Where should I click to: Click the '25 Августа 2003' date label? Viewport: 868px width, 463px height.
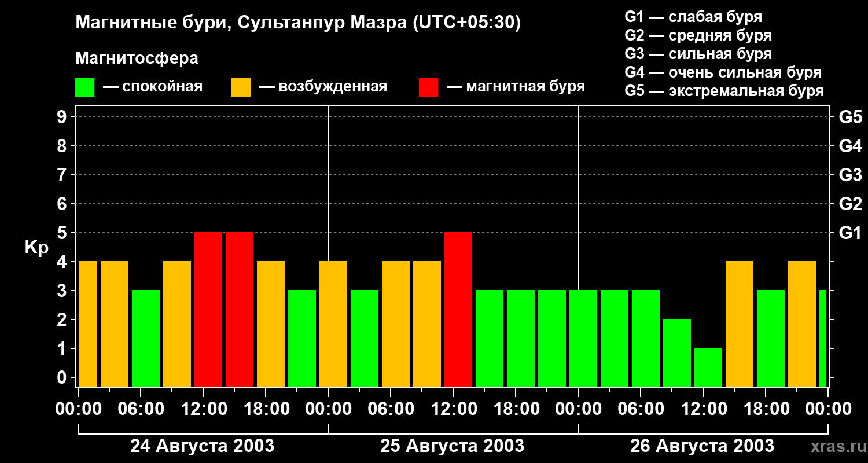pyautogui.click(x=453, y=446)
